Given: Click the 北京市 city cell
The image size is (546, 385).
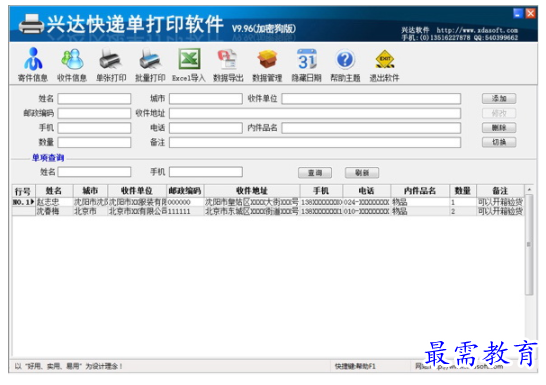Looking at the screenshot, I should click(x=90, y=211).
